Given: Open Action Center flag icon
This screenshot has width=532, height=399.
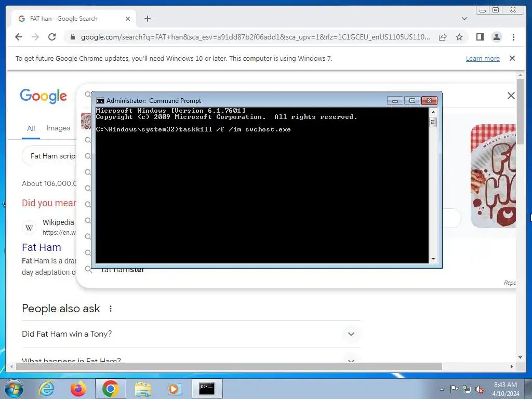Looking at the screenshot, I should 454,389.
